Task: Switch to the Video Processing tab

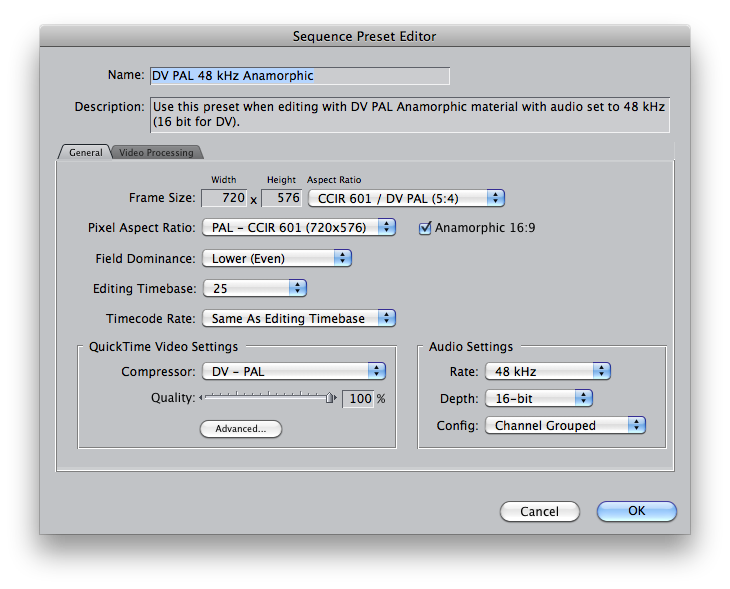Action: pos(156,153)
